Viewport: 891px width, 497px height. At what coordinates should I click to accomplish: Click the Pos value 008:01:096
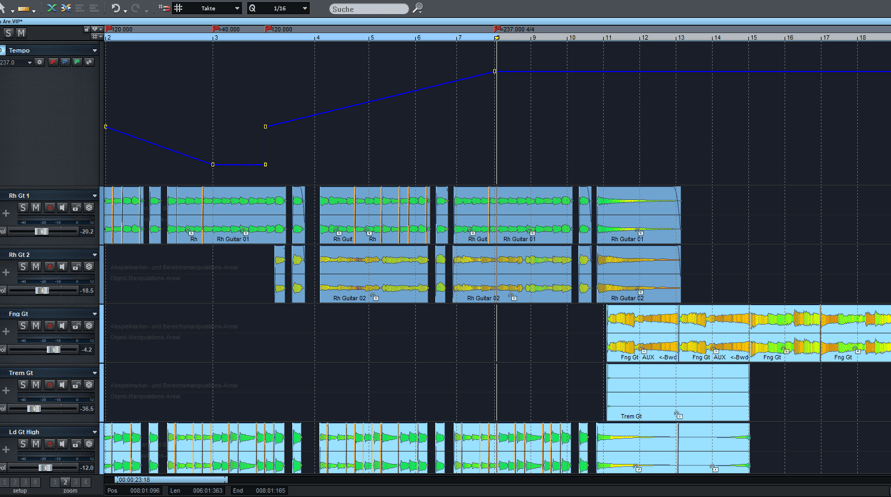coord(144,491)
